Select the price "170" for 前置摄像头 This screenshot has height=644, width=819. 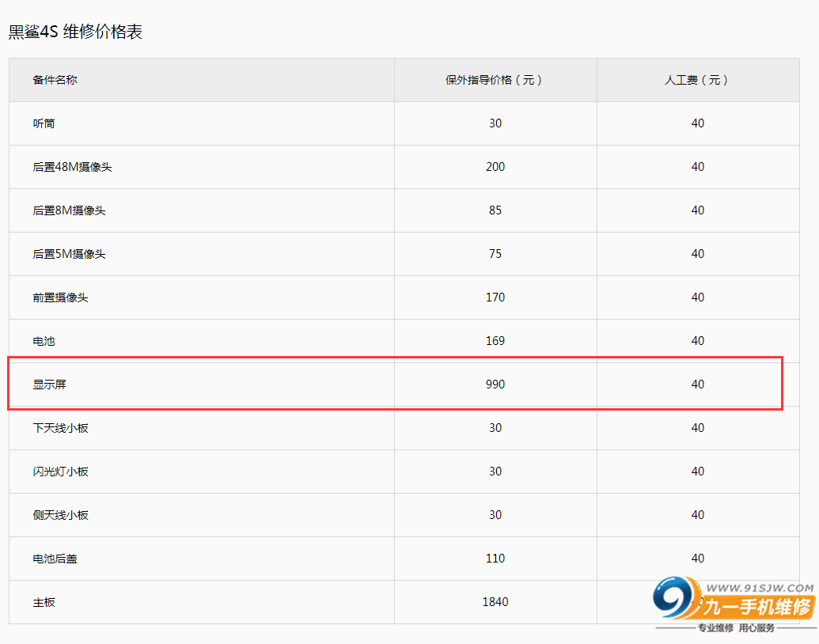coord(495,297)
